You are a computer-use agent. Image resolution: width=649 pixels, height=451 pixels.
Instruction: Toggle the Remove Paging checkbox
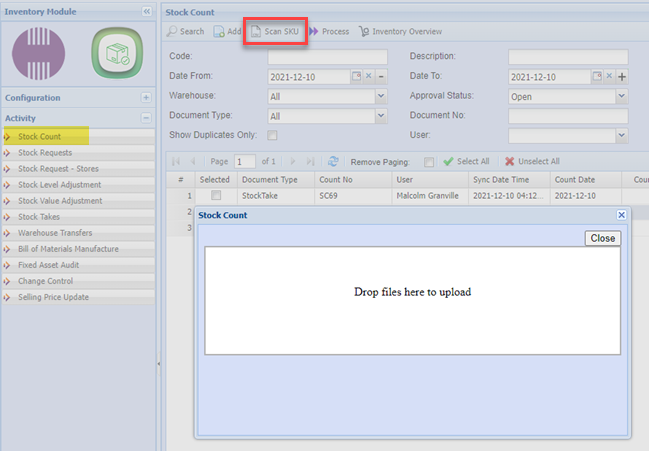click(x=429, y=161)
